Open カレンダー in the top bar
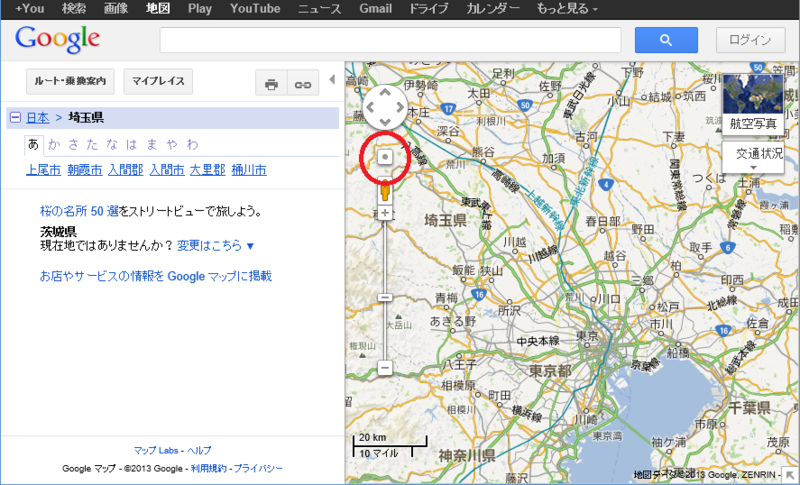 point(493,9)
